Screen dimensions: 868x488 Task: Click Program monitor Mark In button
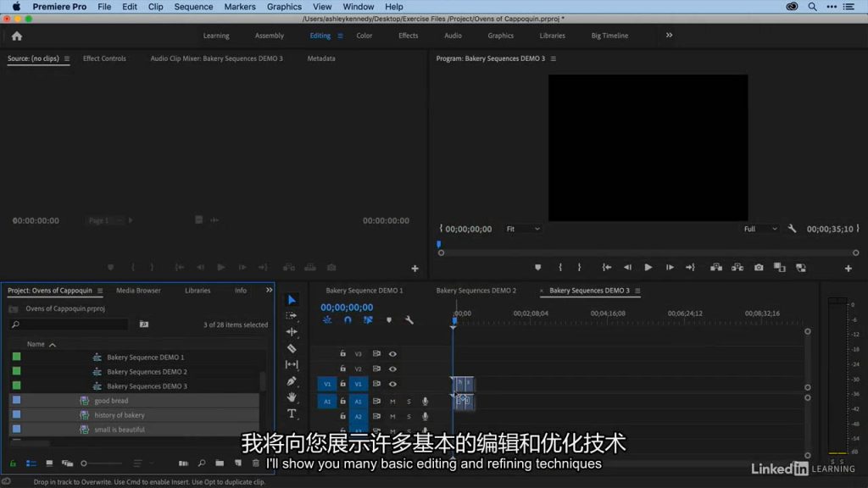tap(560, 267)
